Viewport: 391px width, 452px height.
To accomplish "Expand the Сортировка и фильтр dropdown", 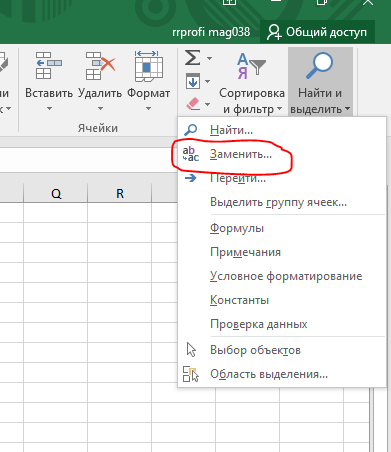I will pyautogui.click(x=279, y=109).
